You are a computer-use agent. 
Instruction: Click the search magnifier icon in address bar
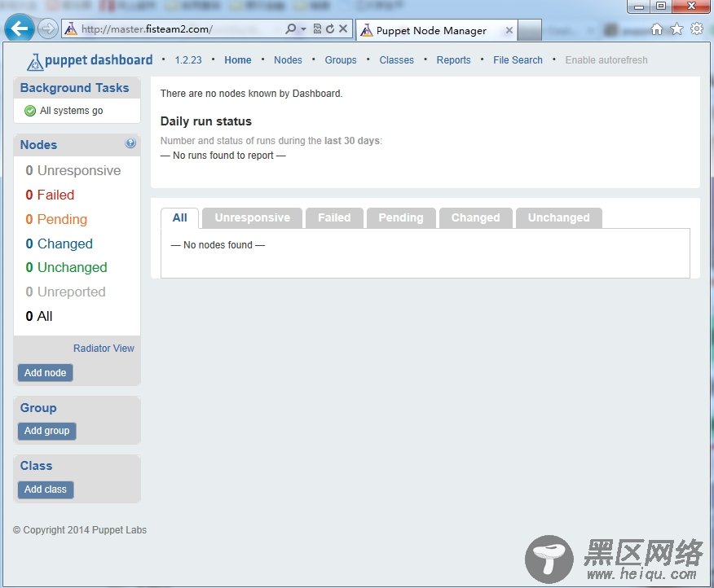click(x=290, y=29)
